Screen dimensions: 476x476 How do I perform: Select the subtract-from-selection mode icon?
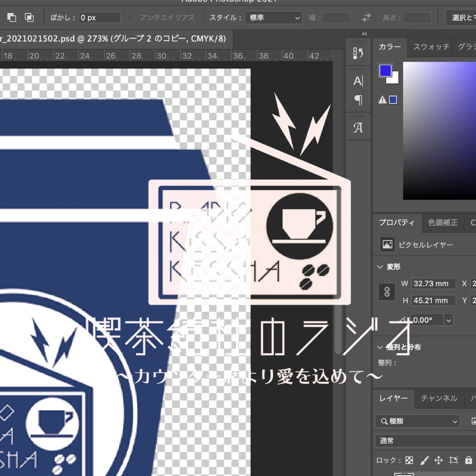[12, 17]
